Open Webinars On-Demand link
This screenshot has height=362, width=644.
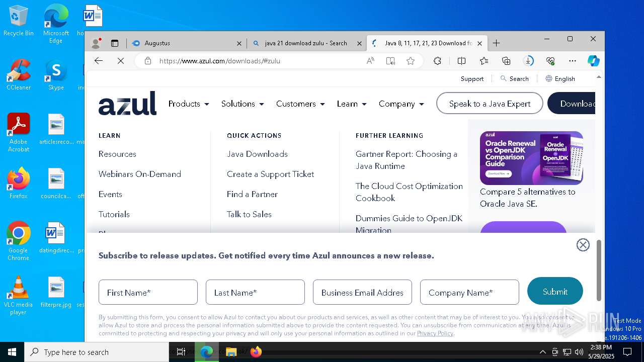pos(140,174)
